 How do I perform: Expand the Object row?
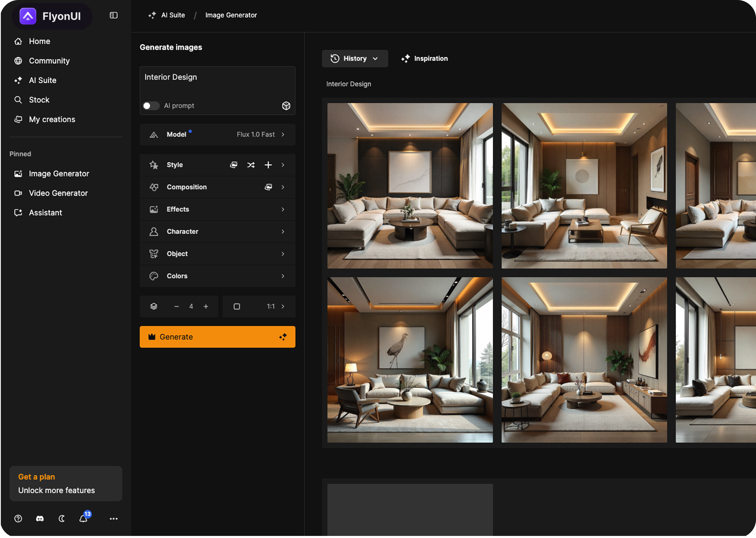pos(217,254)
